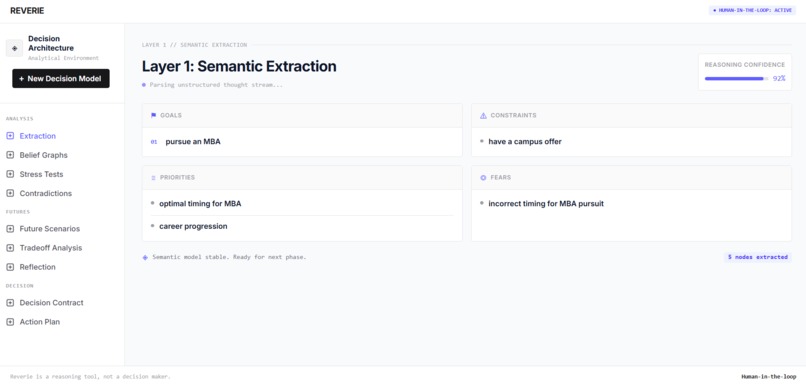Click the 'Layer 1: Semantic Extraction' heading
Screen dimensions: 806x384
(x=239, y=66)
